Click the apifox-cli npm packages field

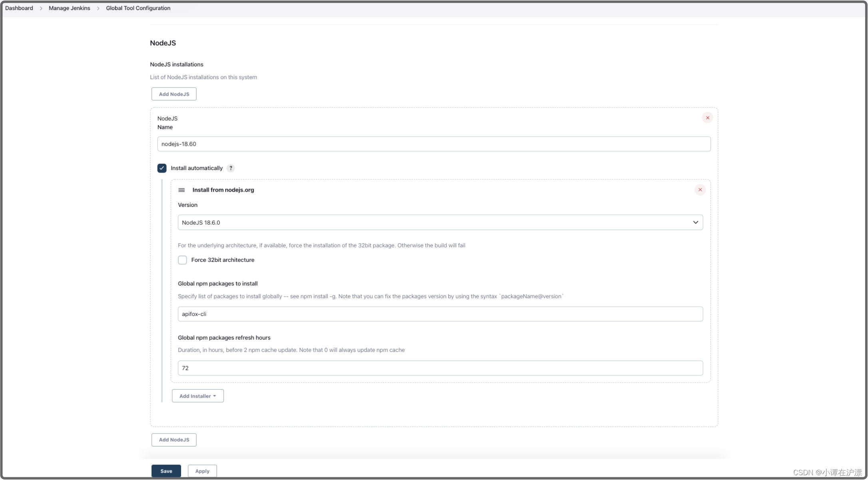coord(440,314)
